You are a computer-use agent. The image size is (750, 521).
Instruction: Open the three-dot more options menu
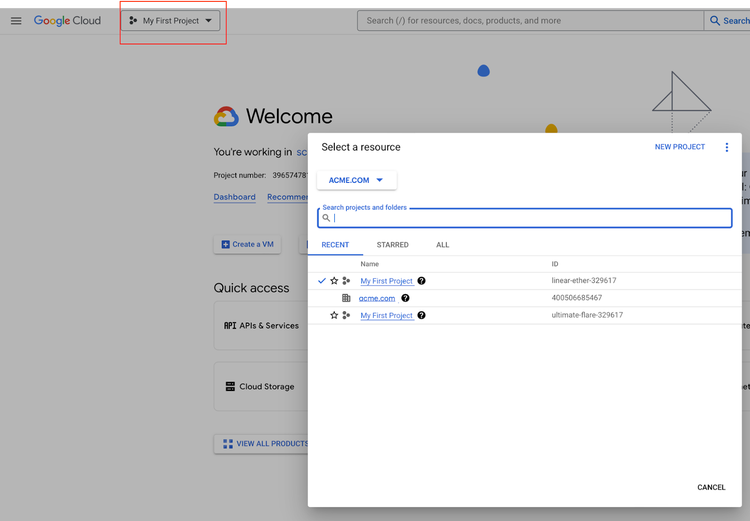click(727, 147)
